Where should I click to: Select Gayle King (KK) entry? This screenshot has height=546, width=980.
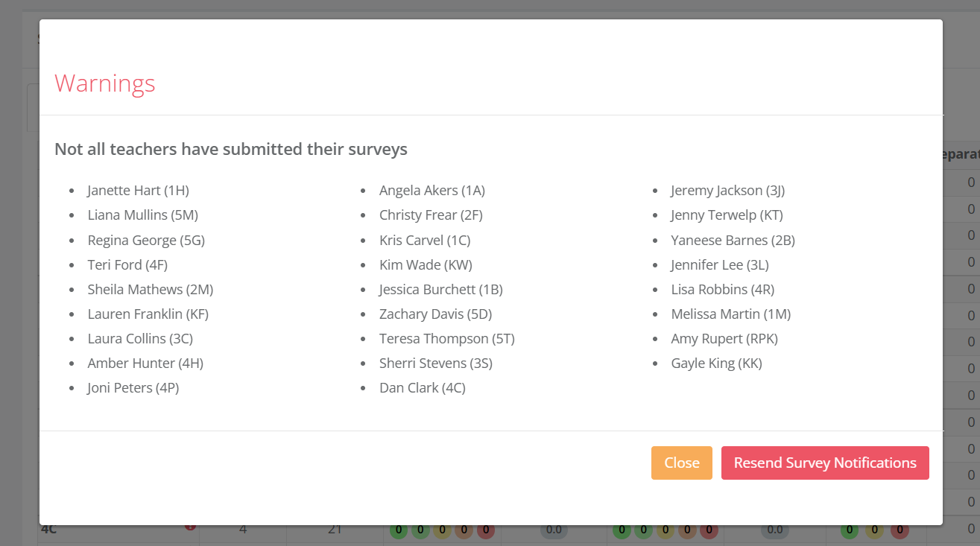point(716,363)
